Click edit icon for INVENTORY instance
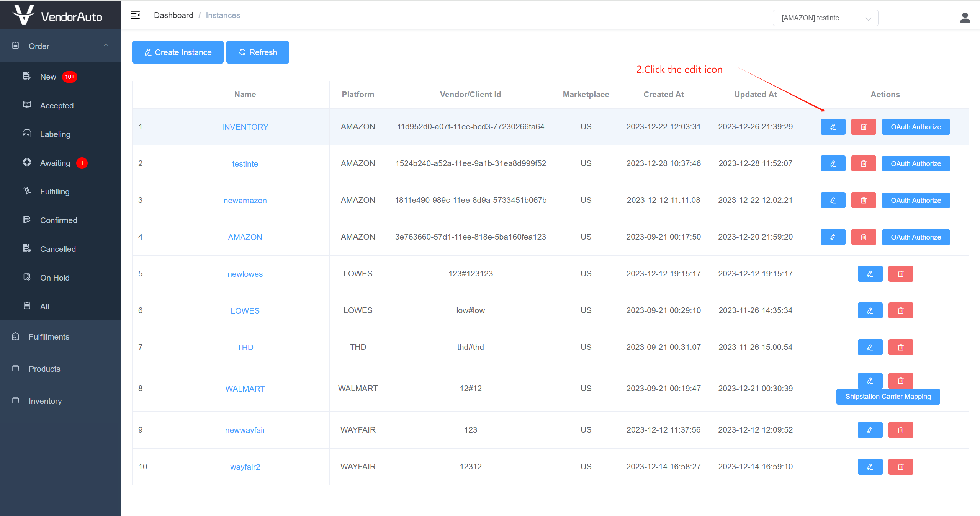The image size is (980, 516). click(x=833, y=127)
